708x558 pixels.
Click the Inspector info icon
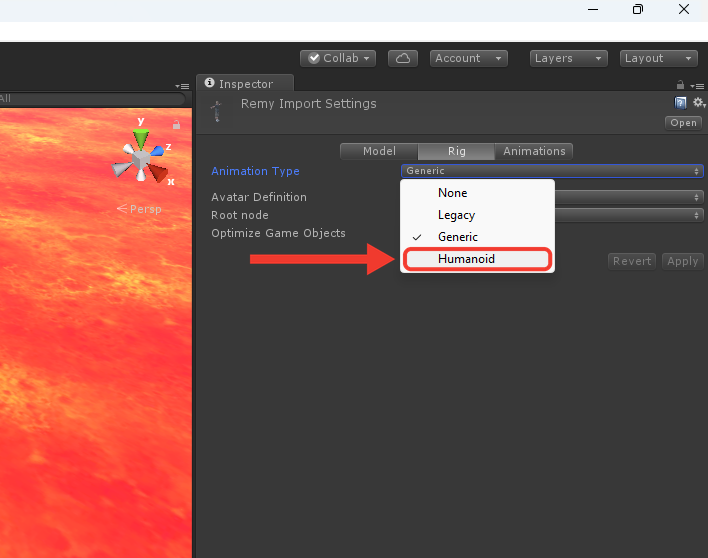pyautogui.click(x=210, y=83)
